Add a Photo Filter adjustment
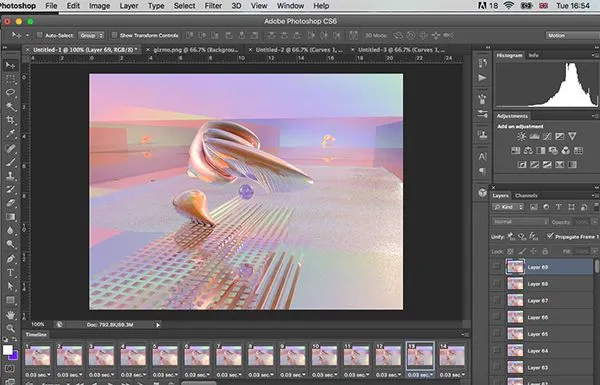 click(x=553, y=150)
